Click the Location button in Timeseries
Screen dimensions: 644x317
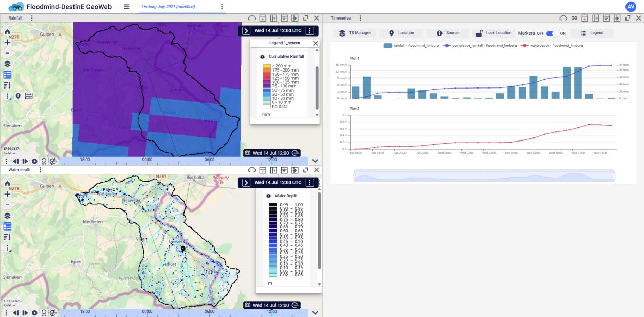[402, 33]
